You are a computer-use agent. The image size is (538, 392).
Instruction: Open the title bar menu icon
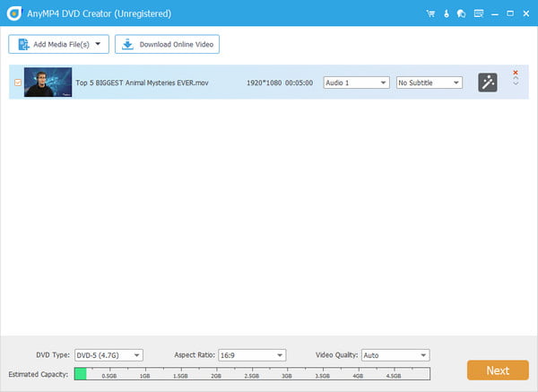tap(478, 13)
